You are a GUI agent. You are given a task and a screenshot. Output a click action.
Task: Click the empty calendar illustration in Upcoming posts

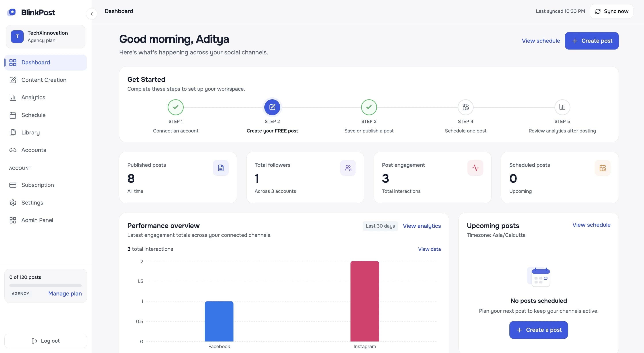coord(539,277)
